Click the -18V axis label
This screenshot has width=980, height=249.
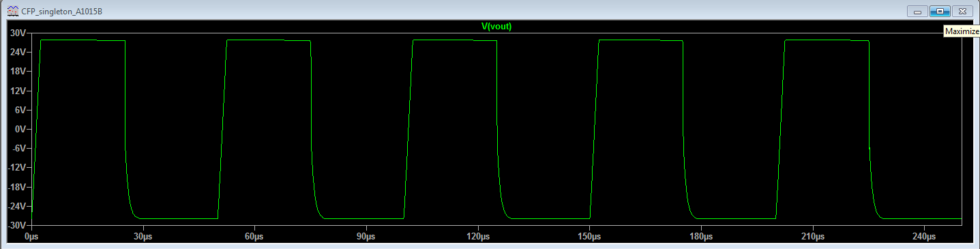16,186
